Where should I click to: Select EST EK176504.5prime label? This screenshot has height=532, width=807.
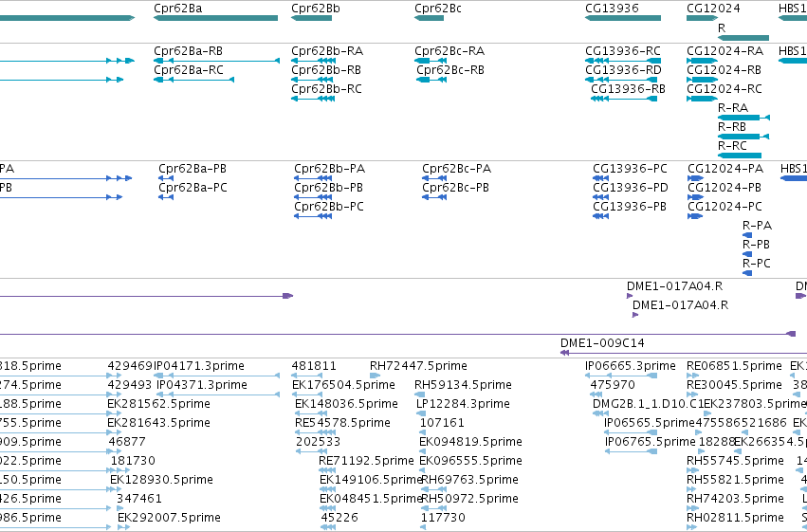(343, 385)
